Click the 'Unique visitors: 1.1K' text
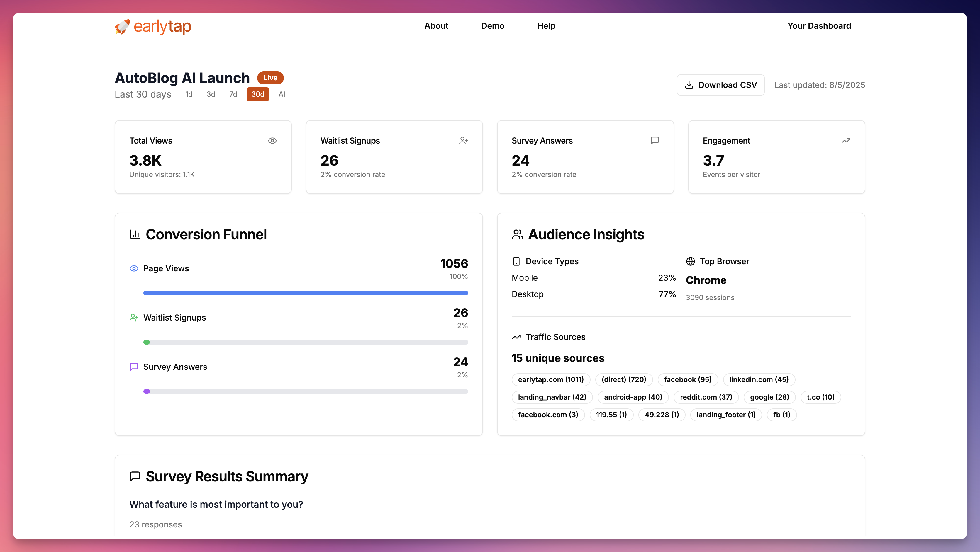The width and height of the screenshot is (980, 552). coord(162,175)
